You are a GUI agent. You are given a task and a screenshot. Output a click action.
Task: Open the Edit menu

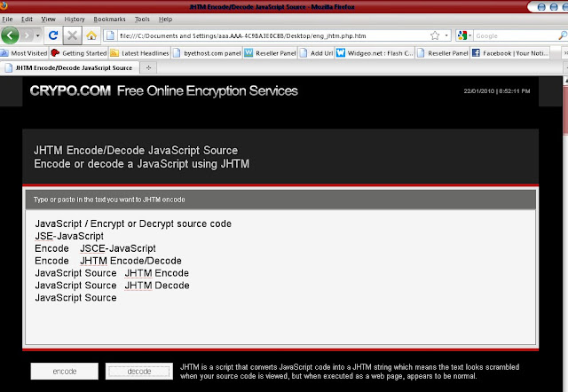tap(27, 20)
